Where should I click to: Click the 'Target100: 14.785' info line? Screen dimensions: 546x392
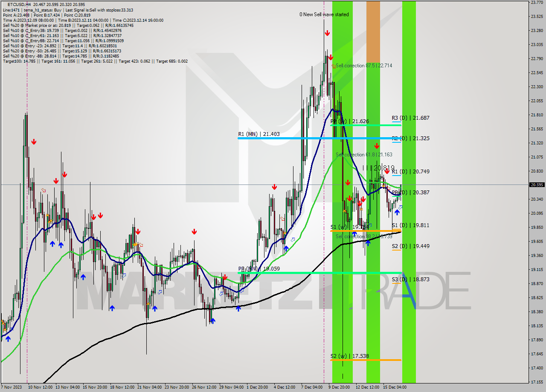click(95, 61)
